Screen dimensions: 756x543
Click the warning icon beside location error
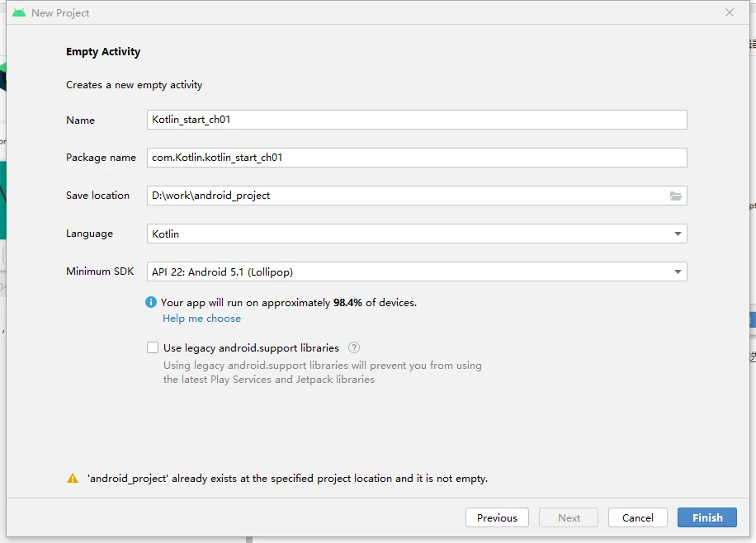(73, 479)
